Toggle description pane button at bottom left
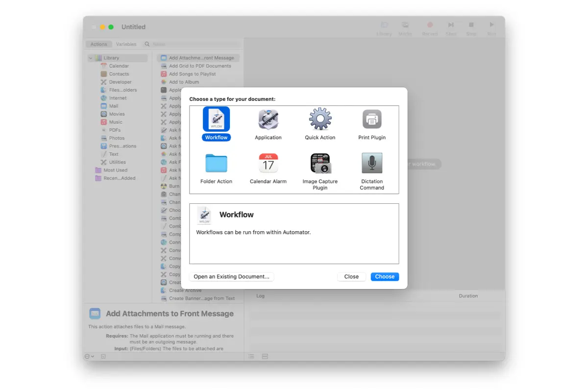The width and height of the screenshot is (588, 392). pyautogui.click(x=103, y=356)
